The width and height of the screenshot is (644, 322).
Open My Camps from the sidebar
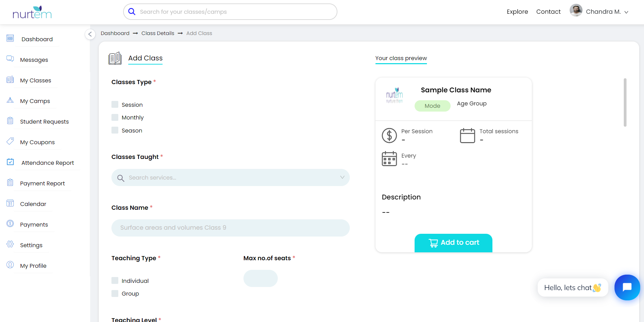tap(10, 100)
